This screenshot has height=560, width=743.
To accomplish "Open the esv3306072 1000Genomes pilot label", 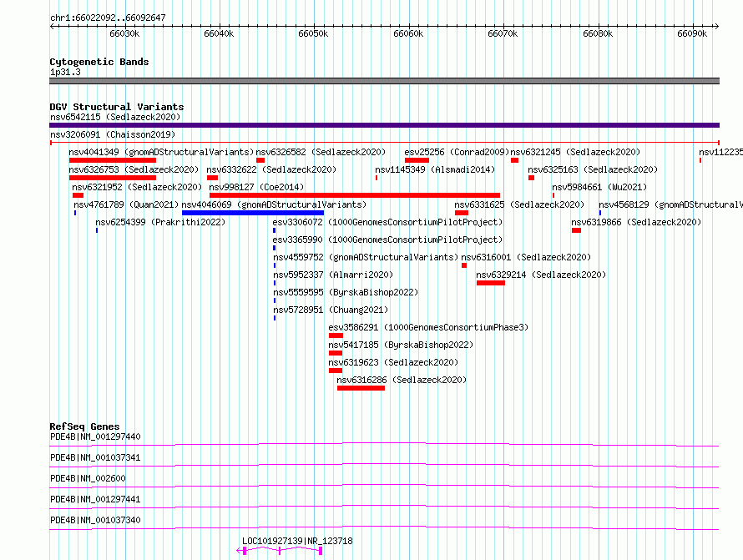I will point(387,222).
